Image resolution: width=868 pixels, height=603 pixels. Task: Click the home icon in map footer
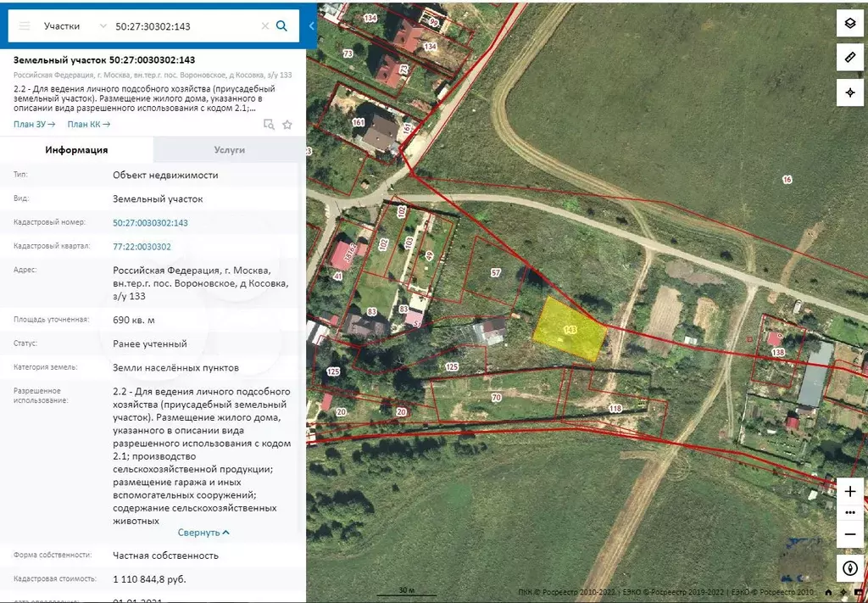[x=827, y=593]
